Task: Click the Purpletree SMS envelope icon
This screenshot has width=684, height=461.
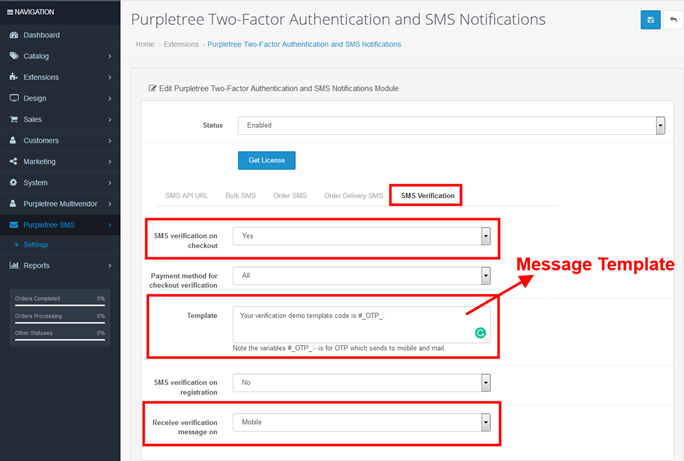Action: (14, 225)
